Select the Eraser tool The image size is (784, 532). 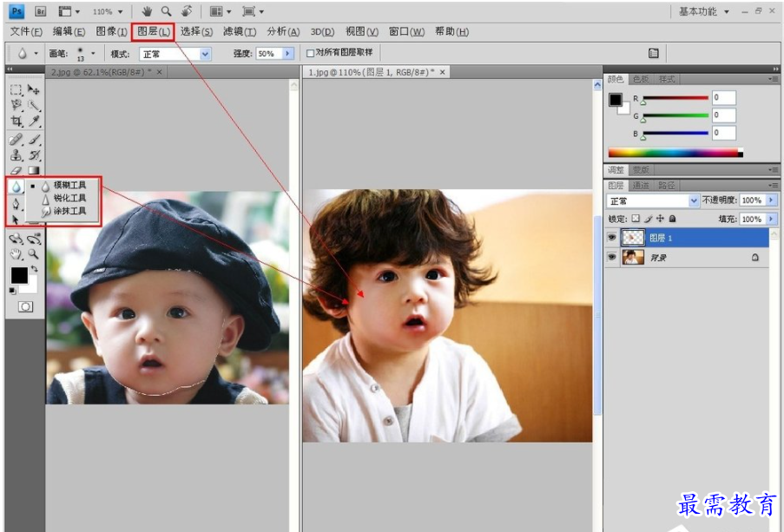[16, 170]
